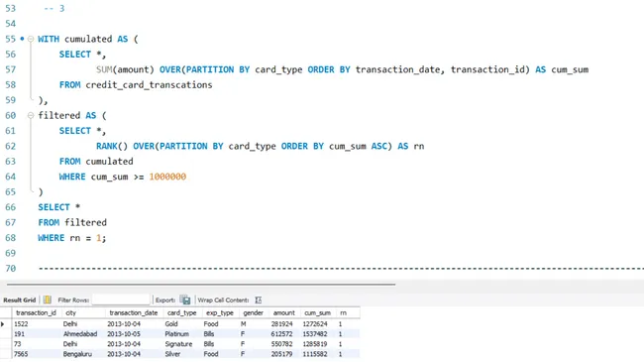Viewport: 644px width, 362px height.
Task: Click line number 62 in gutter
Action: (x=10, y=146)
